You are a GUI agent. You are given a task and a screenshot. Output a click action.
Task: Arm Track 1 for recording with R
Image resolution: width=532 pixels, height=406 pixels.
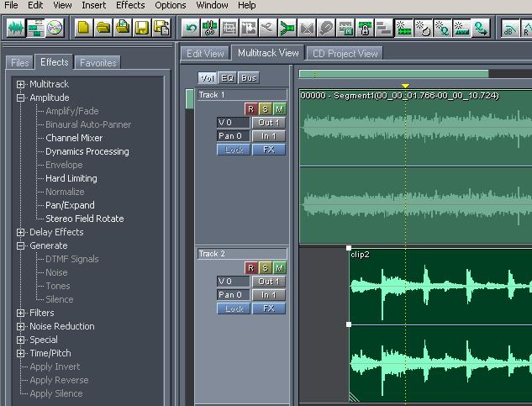coord(251,109)
